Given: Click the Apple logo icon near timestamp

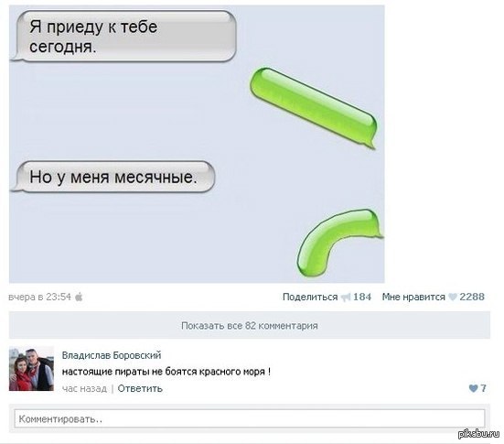Looking at the screenshot, I should 79,297.
